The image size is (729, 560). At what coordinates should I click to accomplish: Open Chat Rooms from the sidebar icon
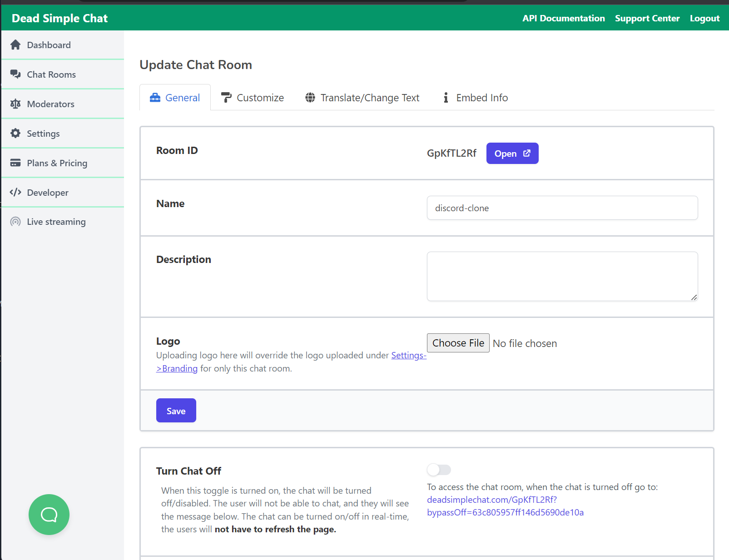point(15,74)
